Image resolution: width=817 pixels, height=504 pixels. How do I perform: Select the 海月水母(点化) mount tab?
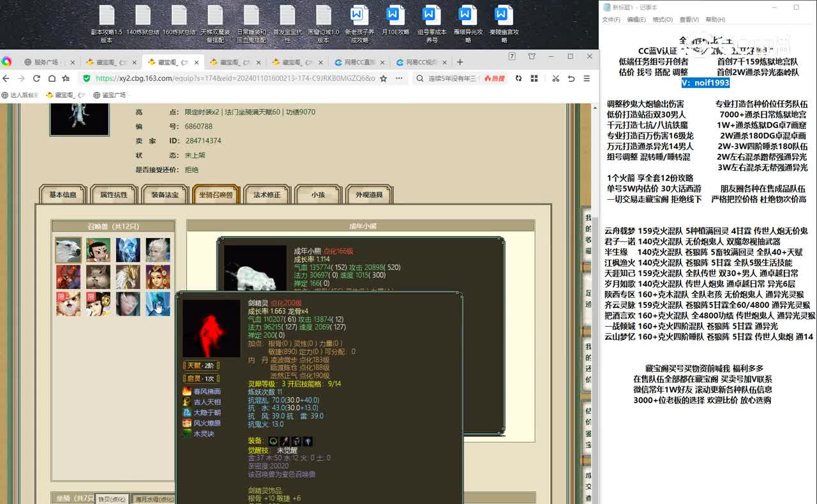tap(154, 500)
